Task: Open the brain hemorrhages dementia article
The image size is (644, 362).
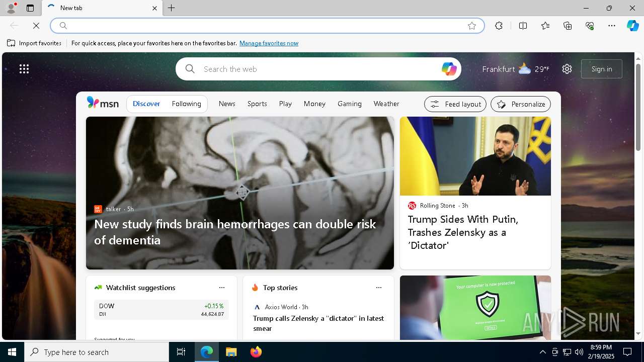Action: [x=235, y=232]
